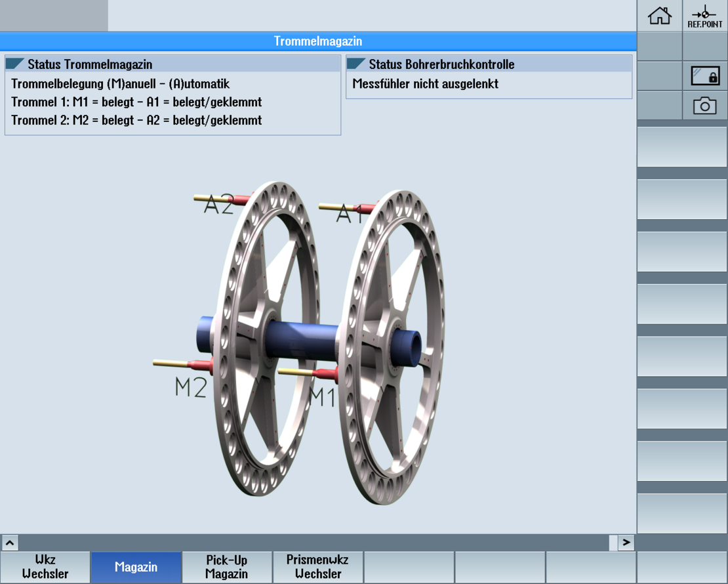
Task: Click 'Messfühler nicht ausgelenkt' status text
Action: (x=425, y=83)
